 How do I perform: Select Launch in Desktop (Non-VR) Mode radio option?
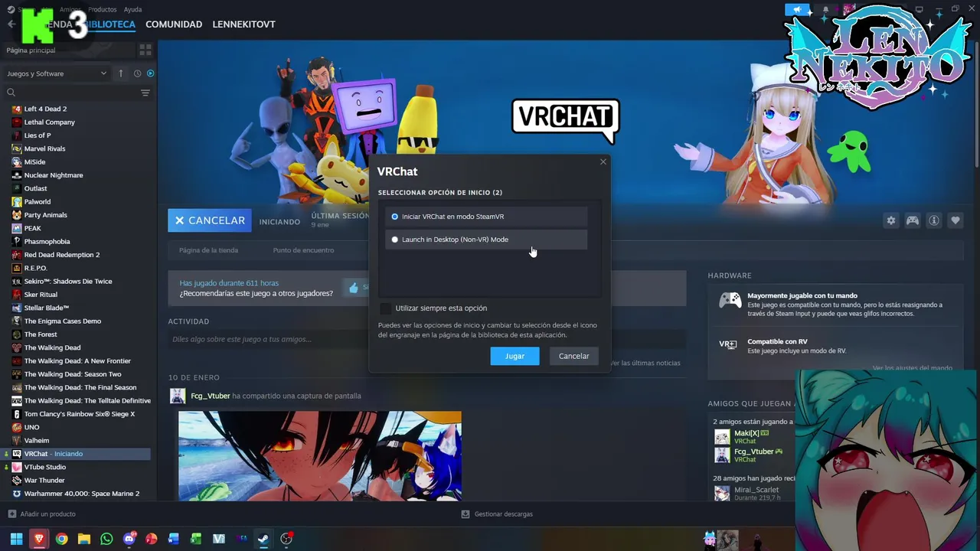click(x=486, y=240)
